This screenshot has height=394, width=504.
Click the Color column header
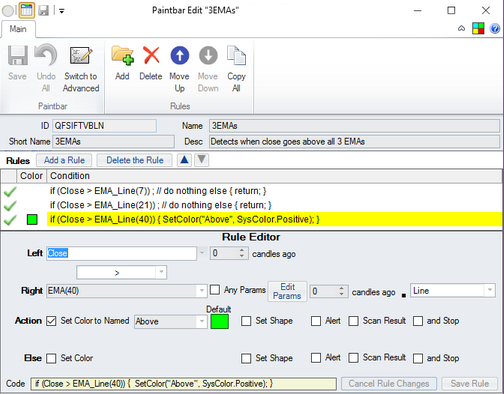coord(31,176)
